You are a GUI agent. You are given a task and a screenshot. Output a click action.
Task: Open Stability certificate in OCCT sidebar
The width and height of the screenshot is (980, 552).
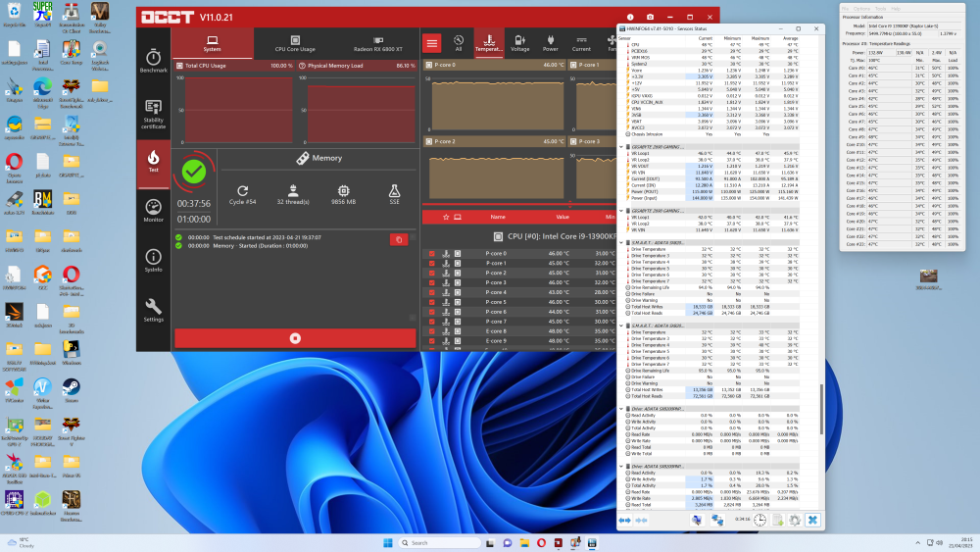click(153, 114)
